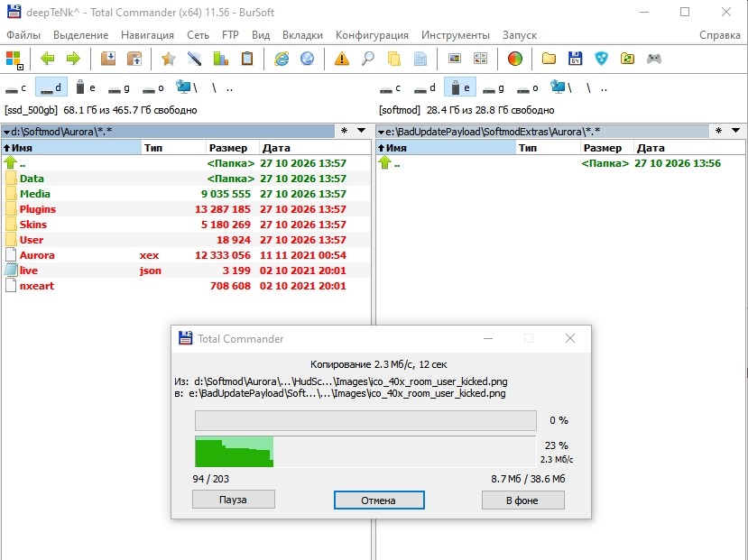
Task: Open the Конфигурация menu
Action: 372,35
